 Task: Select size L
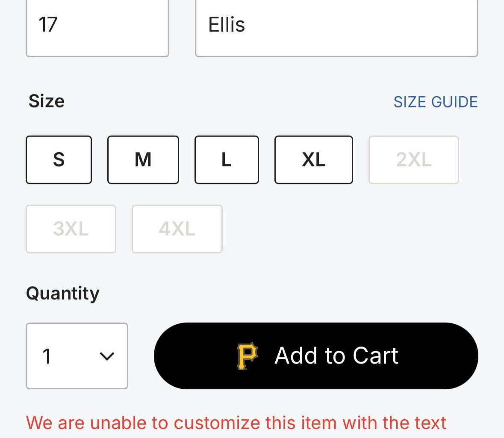pos(226,160)
